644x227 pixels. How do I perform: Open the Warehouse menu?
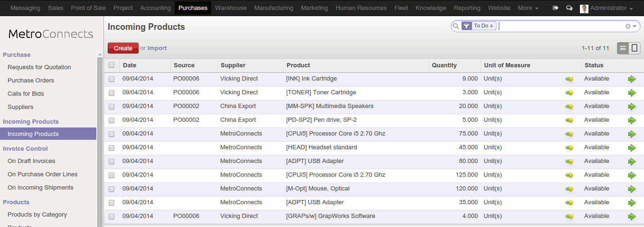click(231, 8)
